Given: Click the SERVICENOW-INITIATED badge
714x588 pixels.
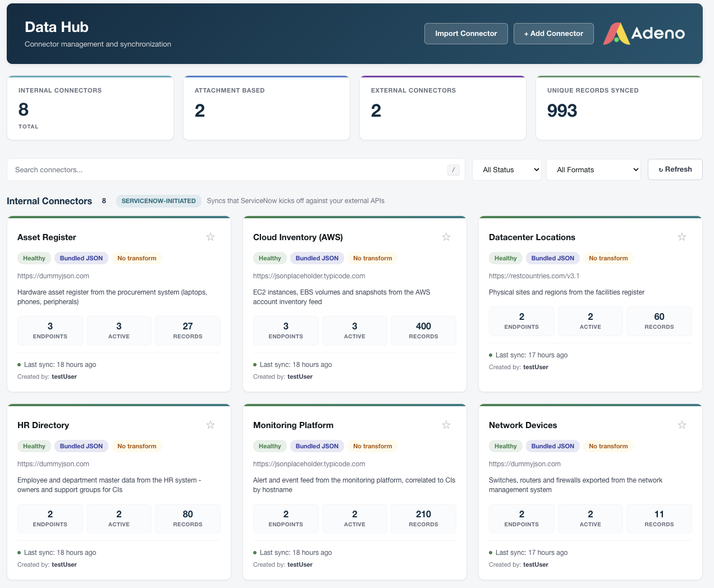Looking at the screenshot, I should (x=159, y=201).
